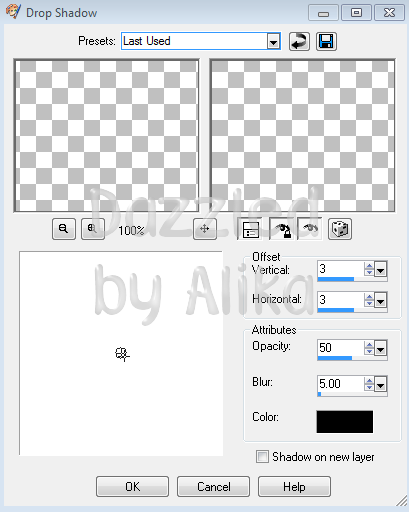Click the navigate preview move icon
The image size is (409, 512).
coord(205,229)
